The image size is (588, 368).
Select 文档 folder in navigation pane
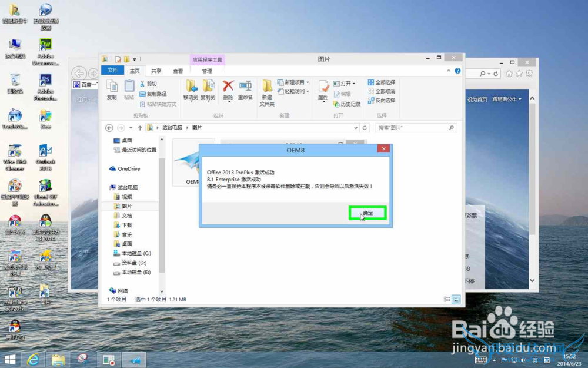123,216
